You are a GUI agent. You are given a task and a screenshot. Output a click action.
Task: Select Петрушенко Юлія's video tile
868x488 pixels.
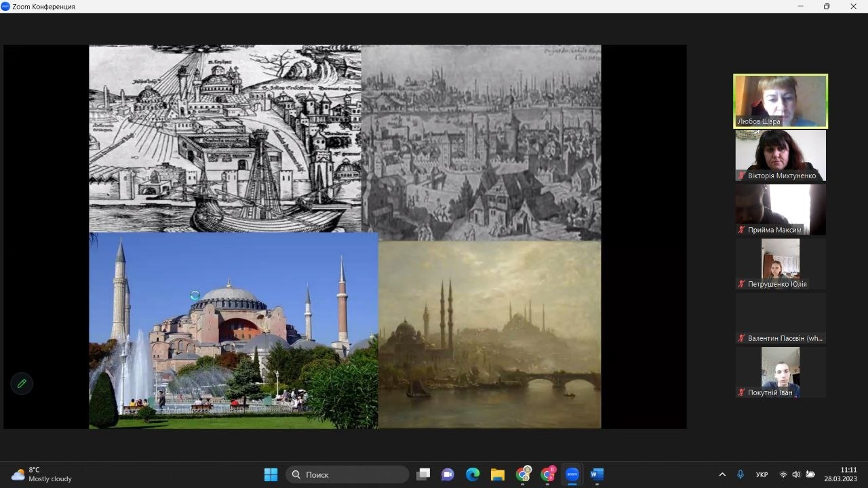point(781,264)
